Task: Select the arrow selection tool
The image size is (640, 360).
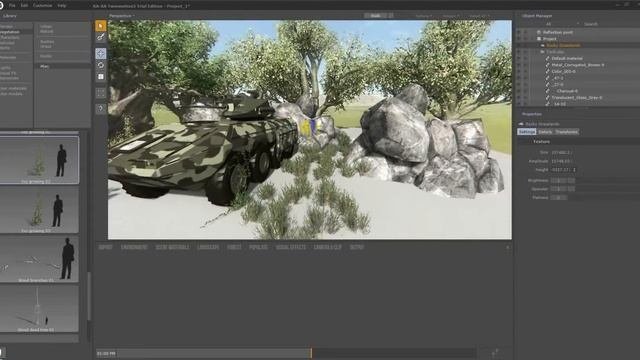Action: [100, 26]
